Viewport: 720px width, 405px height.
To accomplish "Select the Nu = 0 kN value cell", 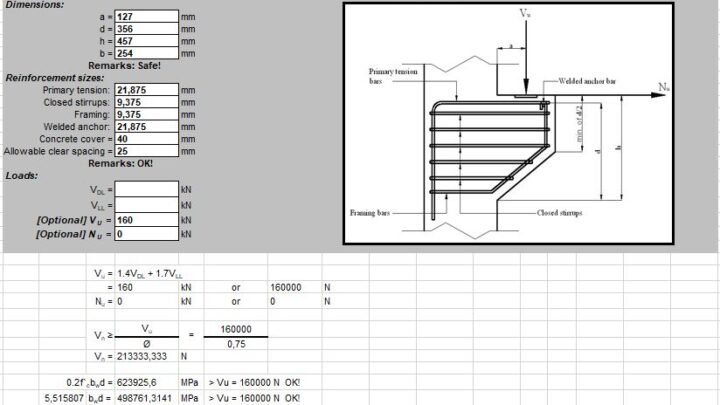I will [146, 302].
